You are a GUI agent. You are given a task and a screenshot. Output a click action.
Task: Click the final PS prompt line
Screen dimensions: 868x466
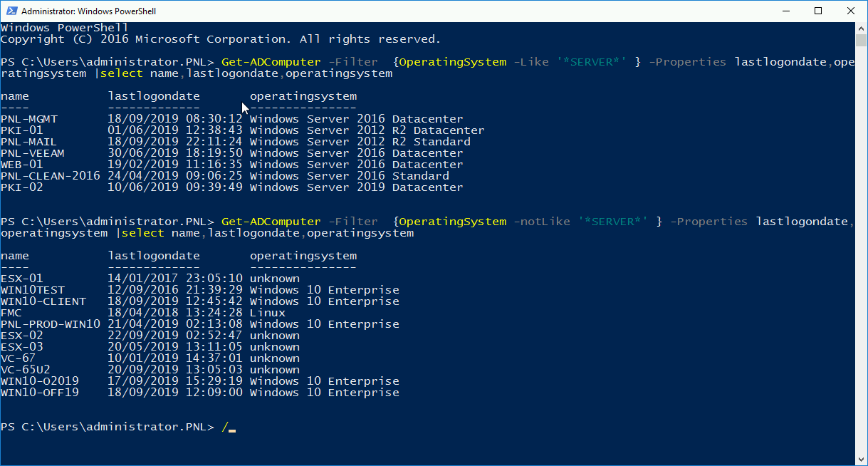click(107, 427)
